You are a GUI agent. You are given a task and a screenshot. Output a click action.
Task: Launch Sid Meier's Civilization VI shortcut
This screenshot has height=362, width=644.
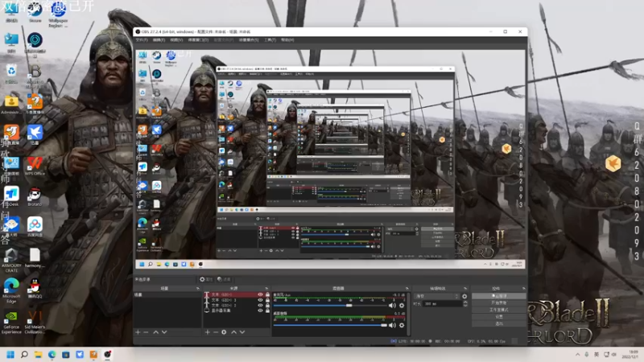(35, 323)
